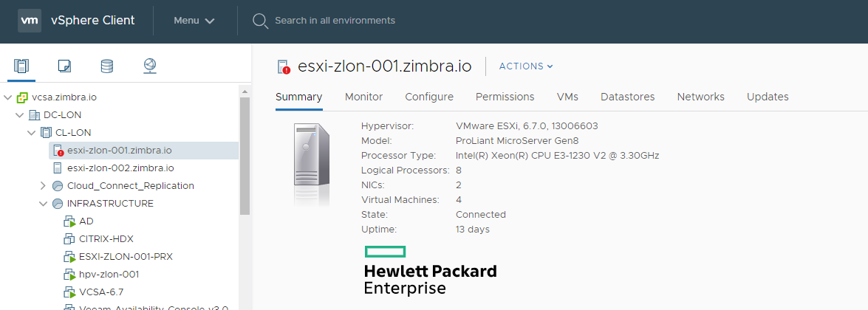Switch to the Monitor tab
The image size is (868, 310).
tap(363, 97)
